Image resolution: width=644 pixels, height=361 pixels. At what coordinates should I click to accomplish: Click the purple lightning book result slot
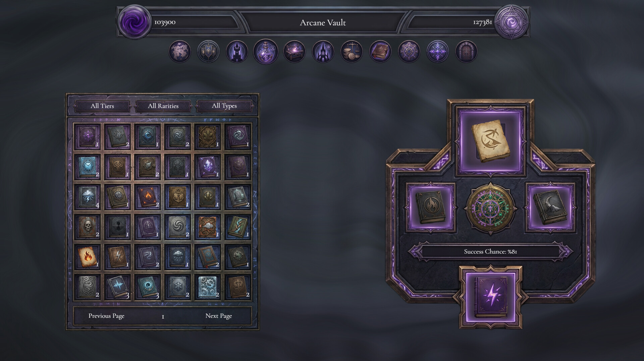(x=490, y=297)
